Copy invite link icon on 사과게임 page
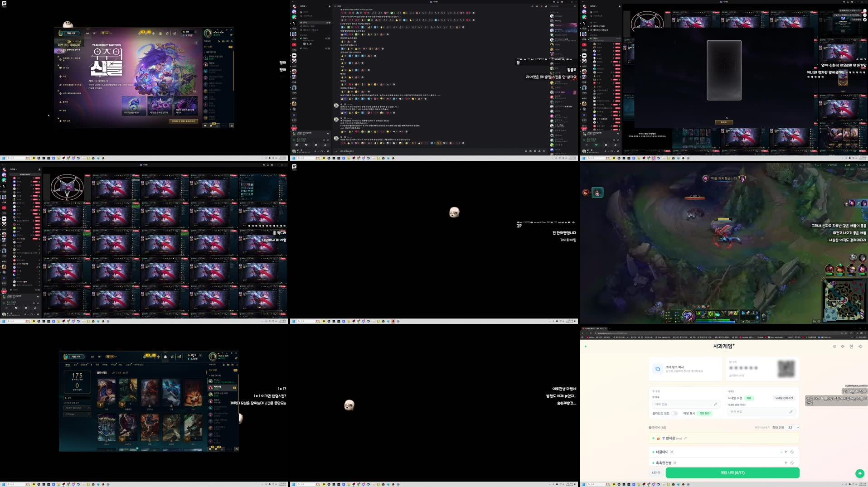 [658, 369]
